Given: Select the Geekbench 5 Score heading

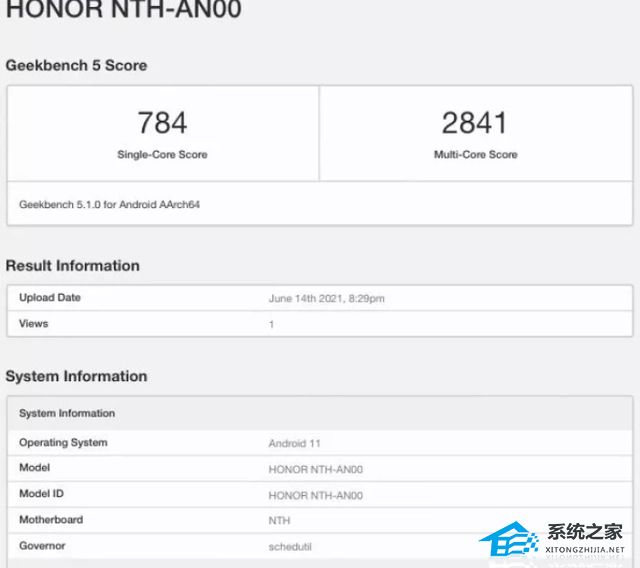Looking at the screenshot, I should (x=76, y=65).
